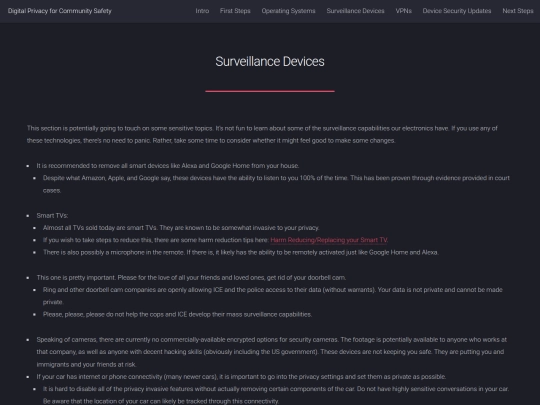
Task: Click bullet 'Ring and other doorbell cam companies'
Action: click(x=273, y=296)
